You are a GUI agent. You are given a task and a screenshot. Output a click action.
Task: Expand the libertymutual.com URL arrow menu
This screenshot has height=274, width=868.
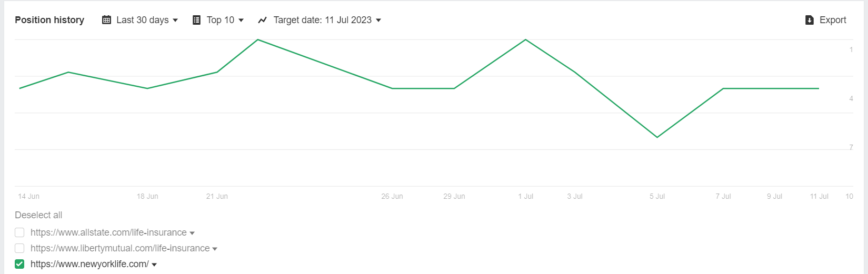coord(215,249)
